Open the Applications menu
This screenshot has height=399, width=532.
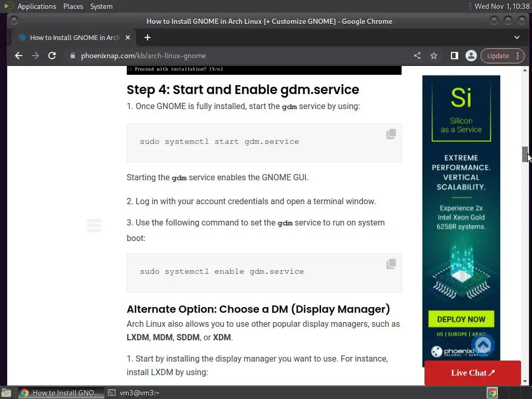pyautogui.click(x=37, y=6)
